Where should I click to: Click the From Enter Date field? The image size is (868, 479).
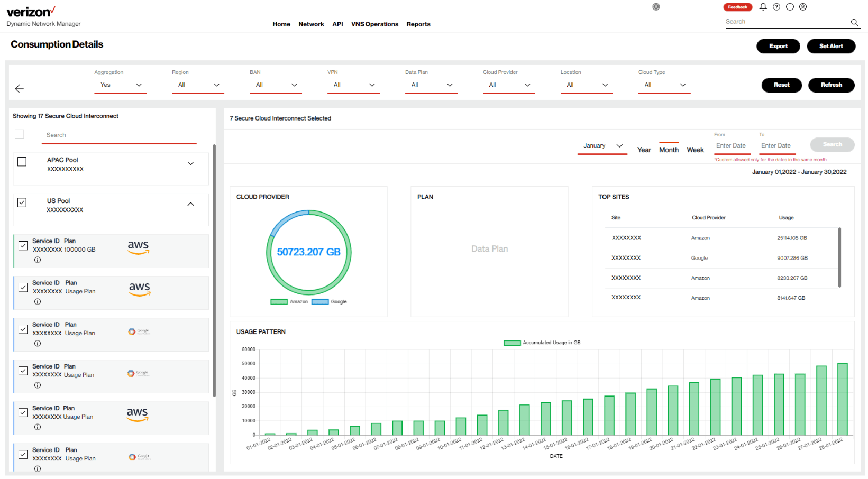coord(732,146)
